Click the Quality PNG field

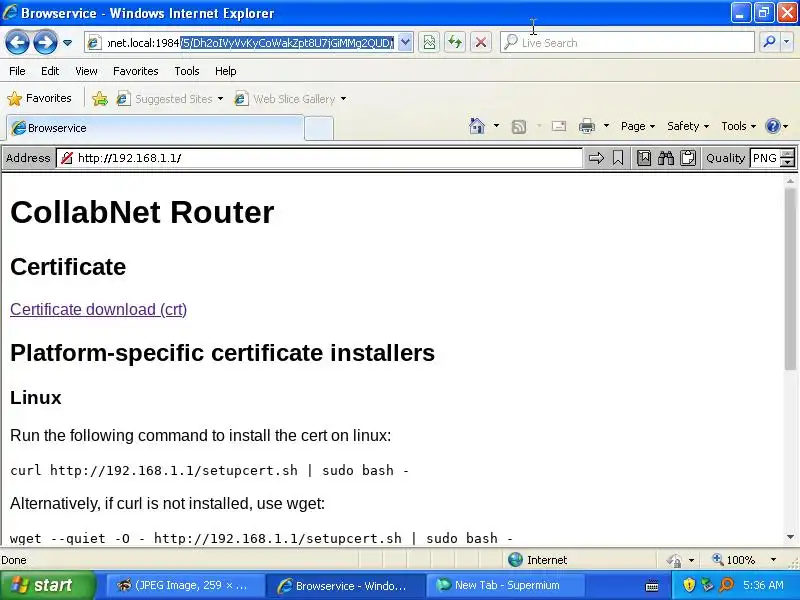pyautogui.click(x=765, y=158)
